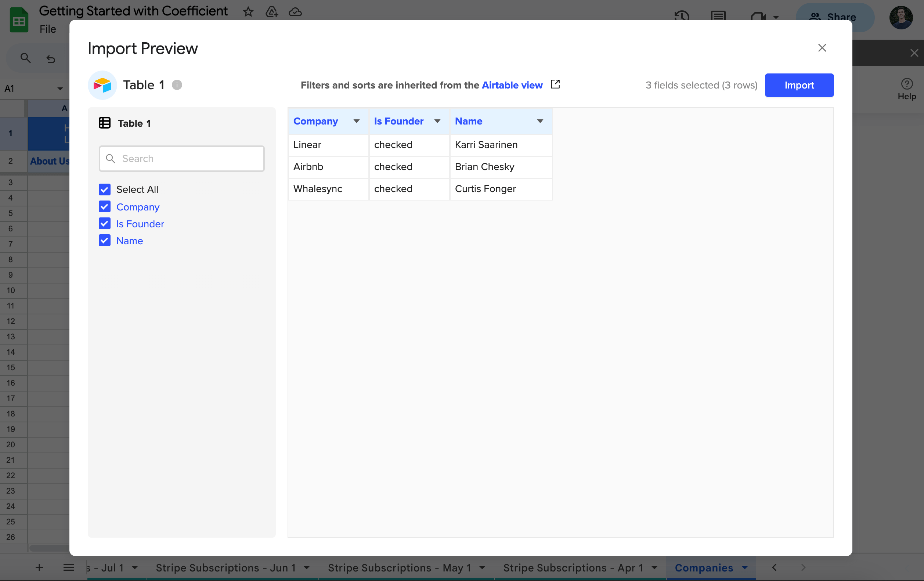Open the Google account avatar
The height and width of the screenshot is (581, 924).
click(x=901, y=17)
